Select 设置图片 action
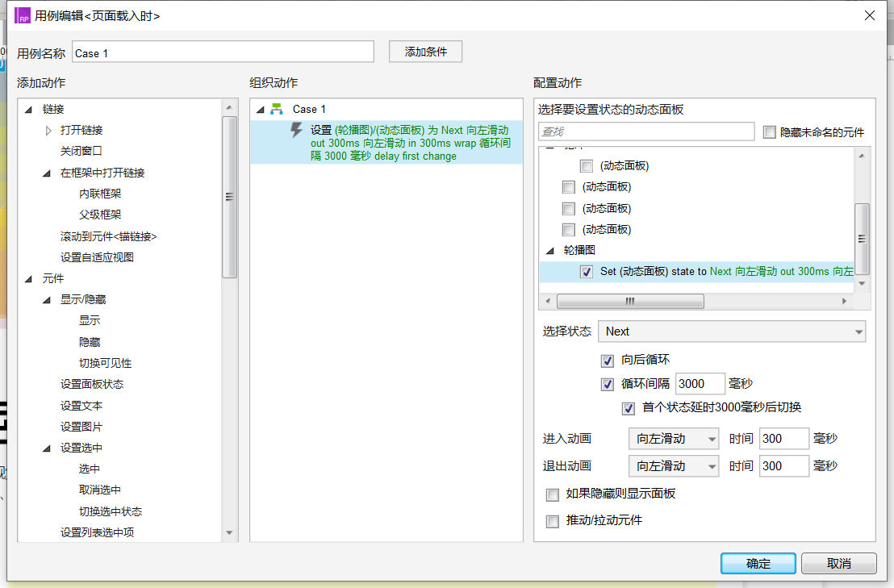Image resolution: width=894 pixels, height=588 pixels. 81,427
